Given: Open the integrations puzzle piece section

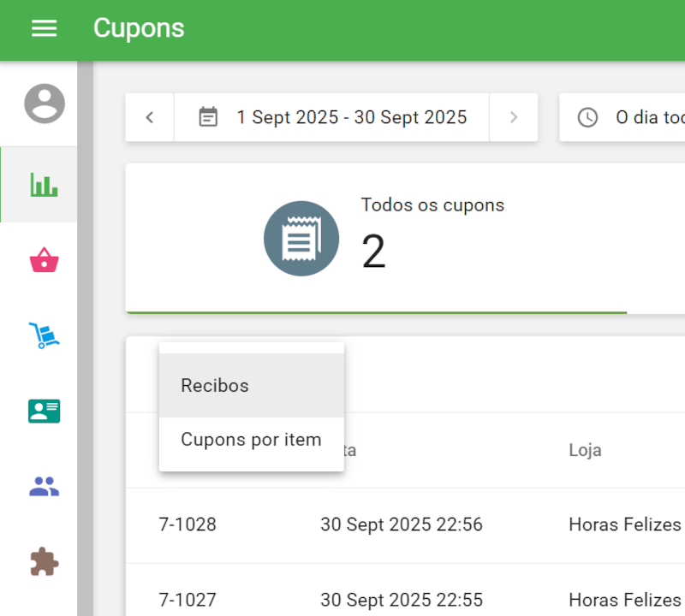Looking at the screenshot, I should click(44, 562).
